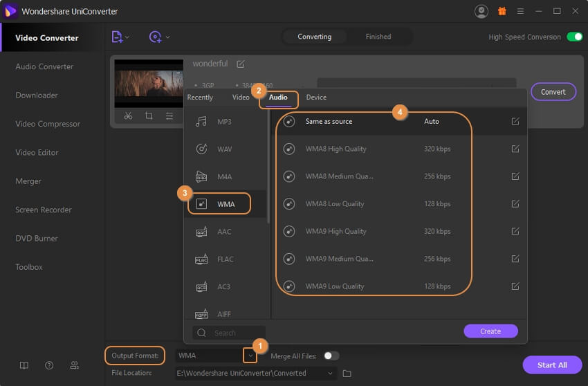This screenshot has height=386, width=588.
Task: Open Video Compressor in sidebar
Action: (x=48, y=124)
